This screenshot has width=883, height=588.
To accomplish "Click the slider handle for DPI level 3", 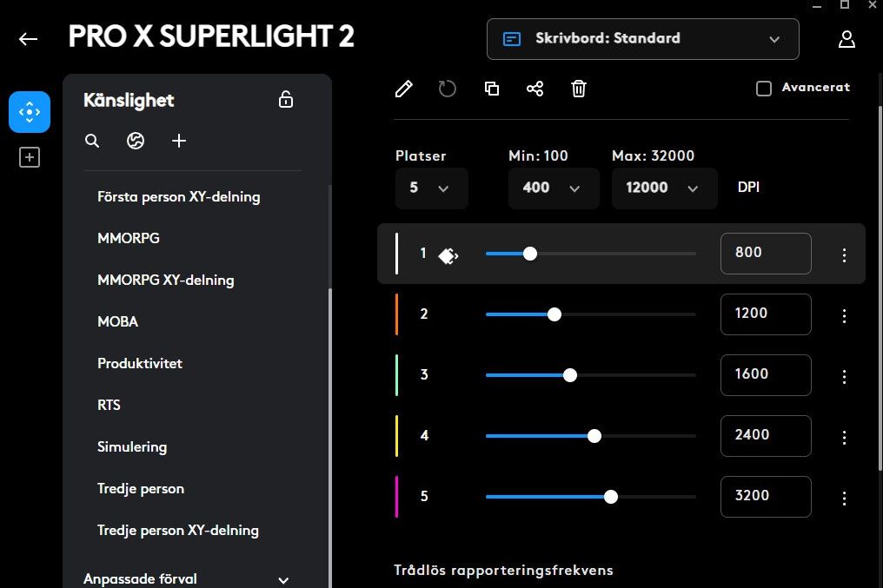I will click(570, 375).
